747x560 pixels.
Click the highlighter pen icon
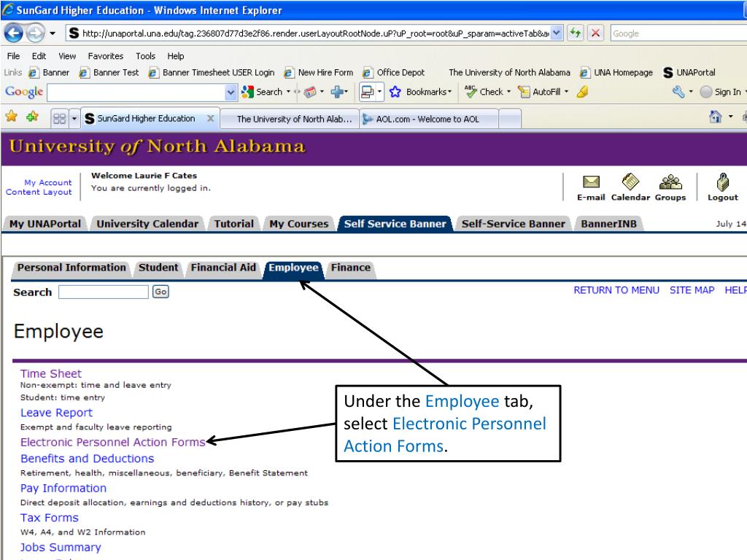582,92
